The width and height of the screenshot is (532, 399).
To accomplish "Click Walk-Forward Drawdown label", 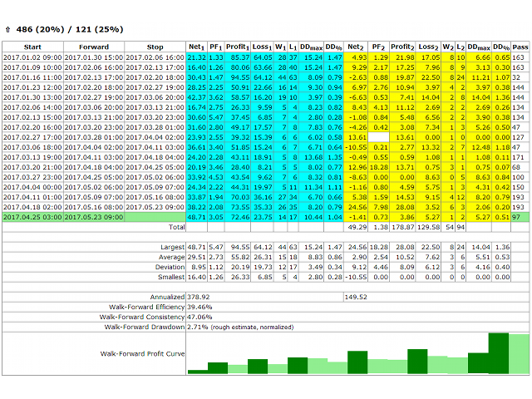I will pyautogui.click(x=145, y=327).
